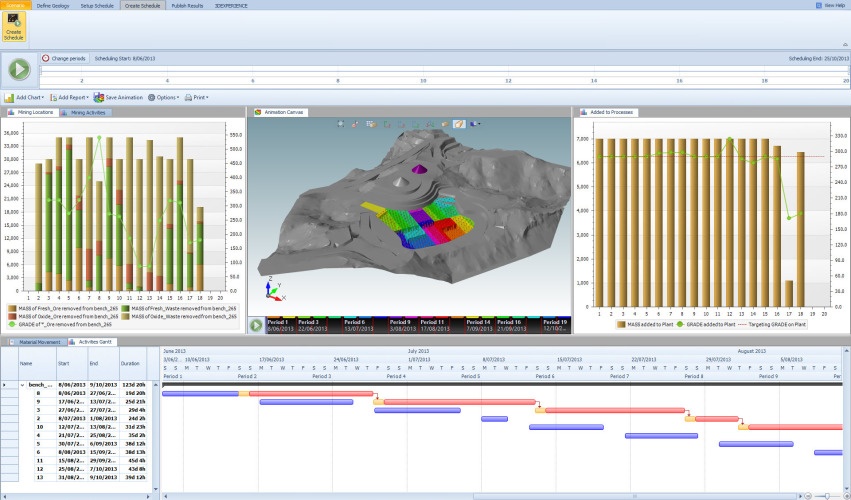Click the Name column header in Gantt table
Screen dimensions: 851x500
(x=37, y=363)
